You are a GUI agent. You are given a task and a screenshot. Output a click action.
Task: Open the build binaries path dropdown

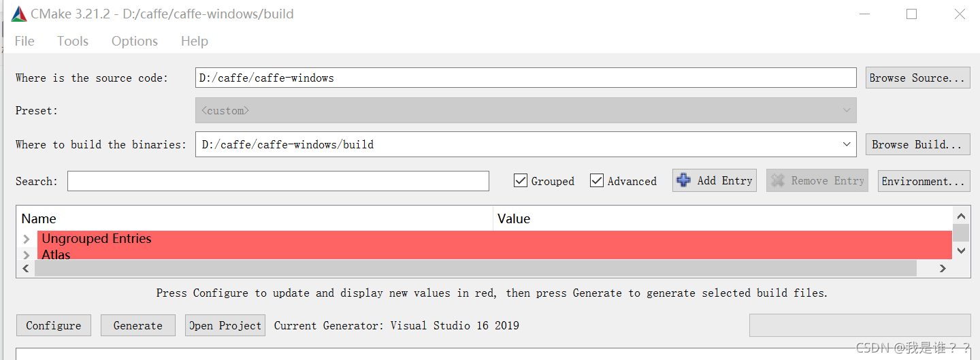(847, 144)
